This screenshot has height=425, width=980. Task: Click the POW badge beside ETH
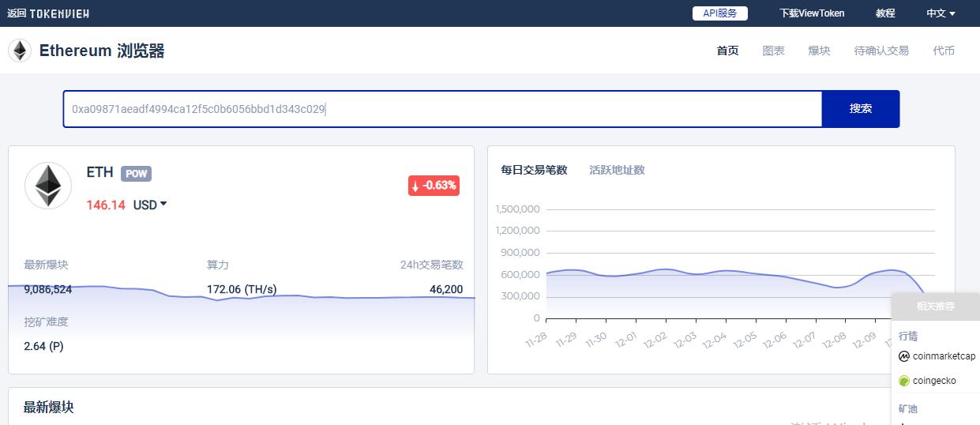pyautogui.click(x=136, y=174)
